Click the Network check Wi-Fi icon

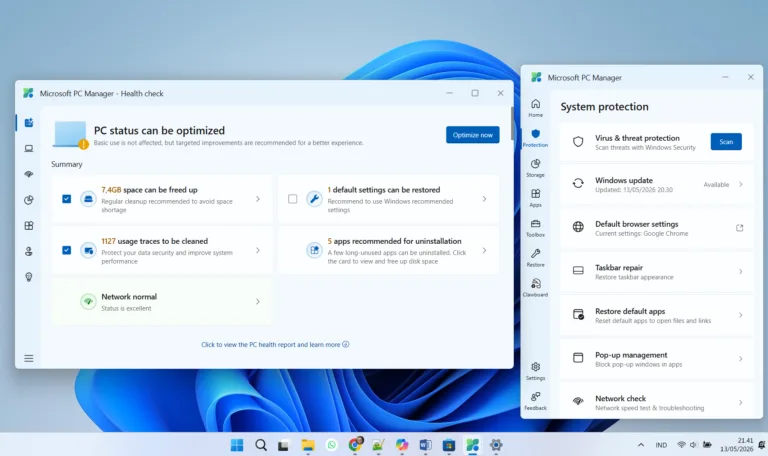point(578,401)
